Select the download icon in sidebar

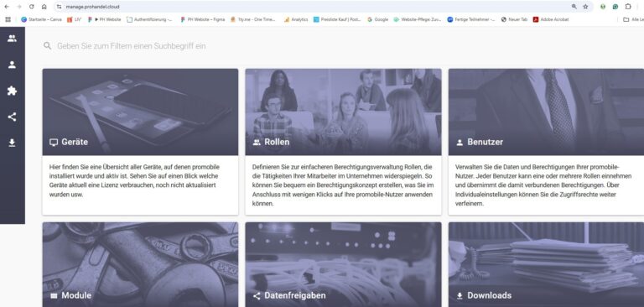click(12, 143)
